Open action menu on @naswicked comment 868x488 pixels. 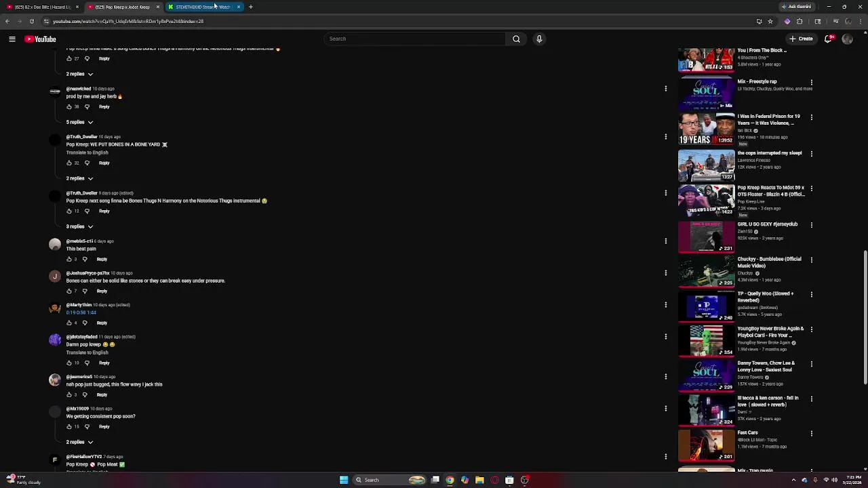(x=666, y=88)
